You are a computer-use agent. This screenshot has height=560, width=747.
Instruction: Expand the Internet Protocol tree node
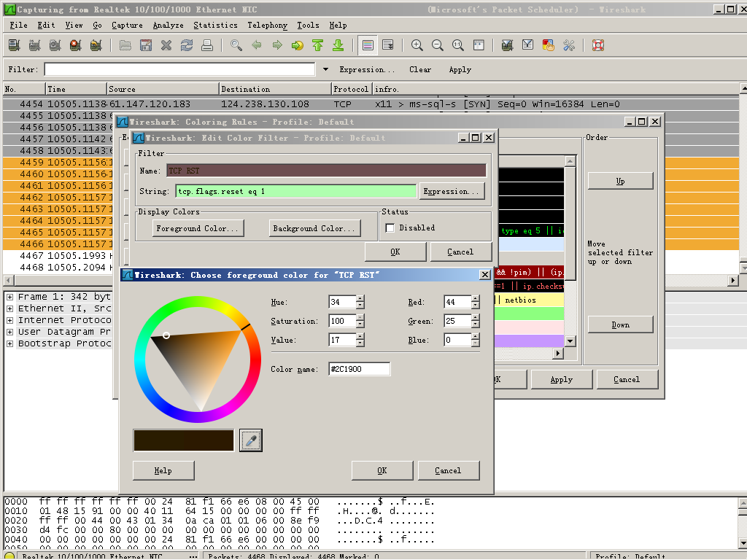click(x=9, y=320)
